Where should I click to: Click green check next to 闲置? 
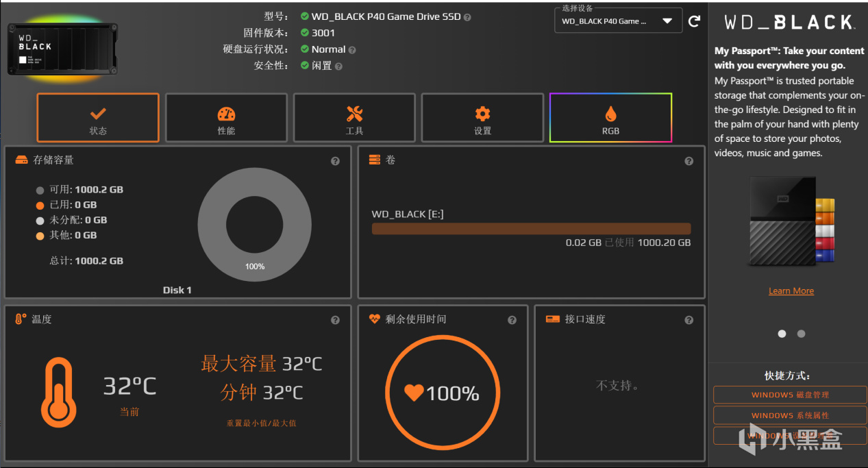click(305, 66)
